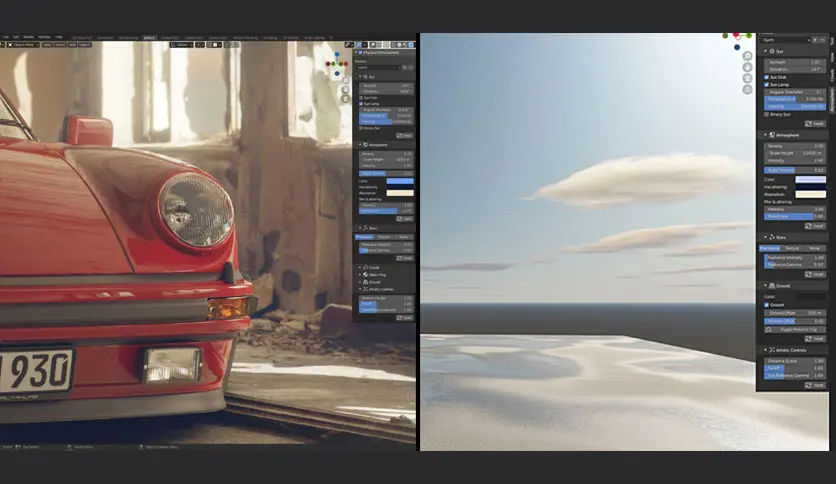836x484 pixels.
Task: Click Night Intensity slider in sky panel
Action: coord(795,170)
